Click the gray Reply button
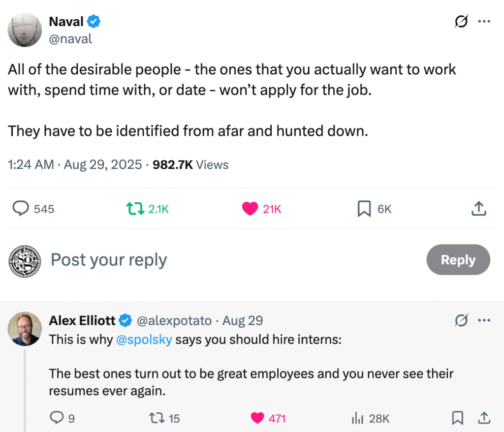Image resolution: width=504 pixels, height=432 pixels. coord(458,260)
